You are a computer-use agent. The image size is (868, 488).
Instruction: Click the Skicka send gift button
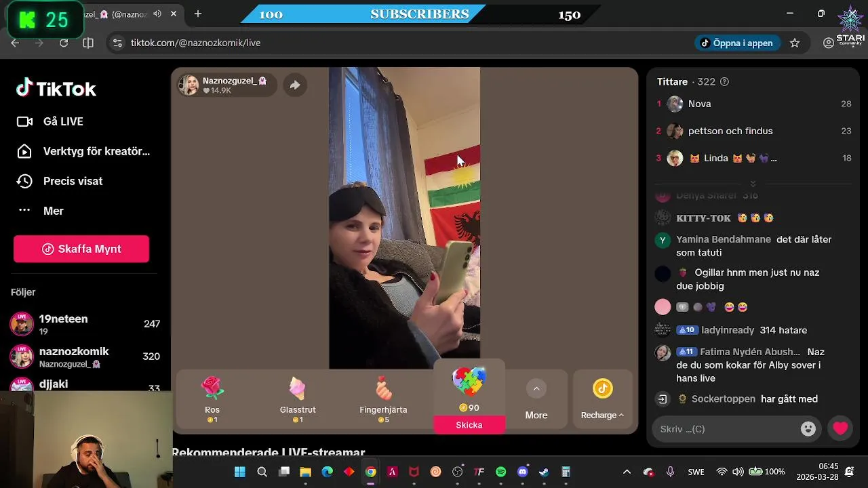(469, 425)
